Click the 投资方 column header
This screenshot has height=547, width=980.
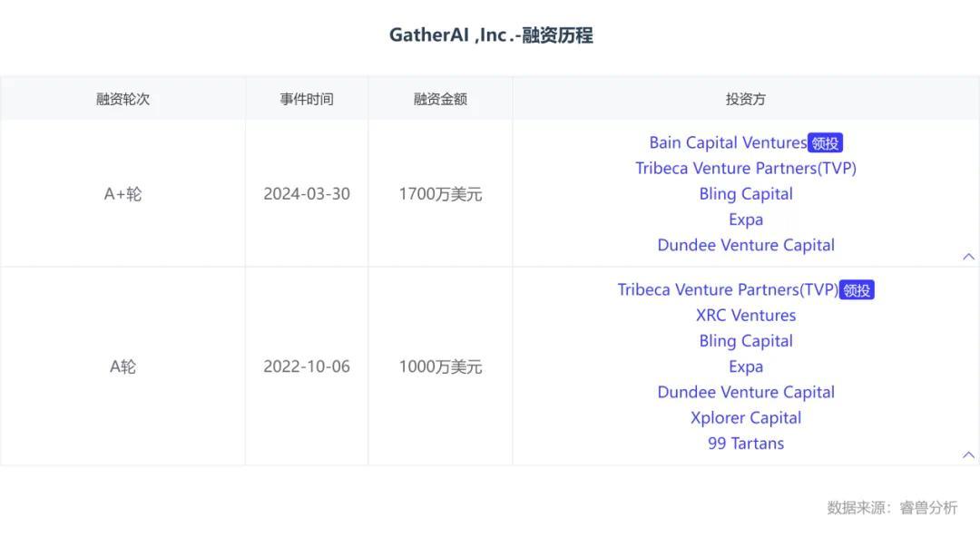click(x=746, y=99)
